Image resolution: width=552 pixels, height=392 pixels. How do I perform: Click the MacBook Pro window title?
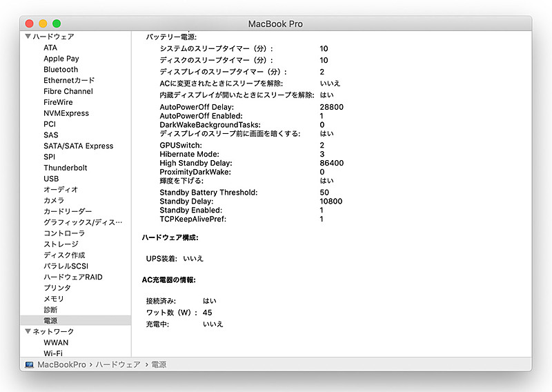pyautogui.click(x=275, y=24)
